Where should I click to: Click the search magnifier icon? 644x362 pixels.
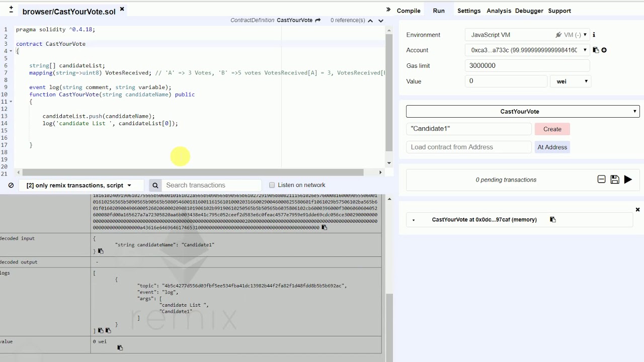coord(155,185)
